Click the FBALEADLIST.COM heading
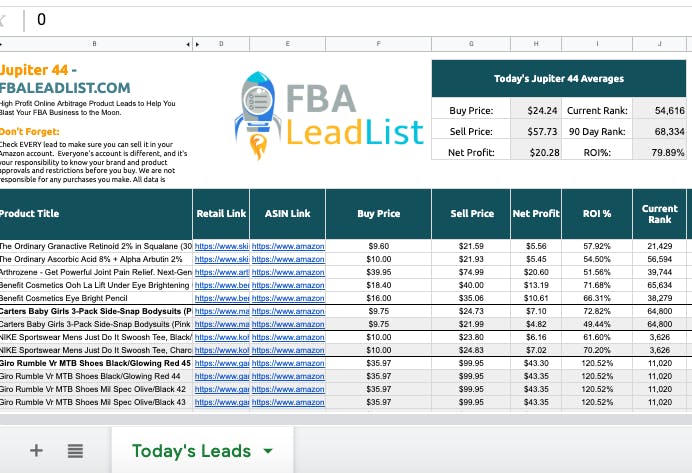The width and height of the screenshot is (692, 473). pyautogui.click(x=65, y=88)
